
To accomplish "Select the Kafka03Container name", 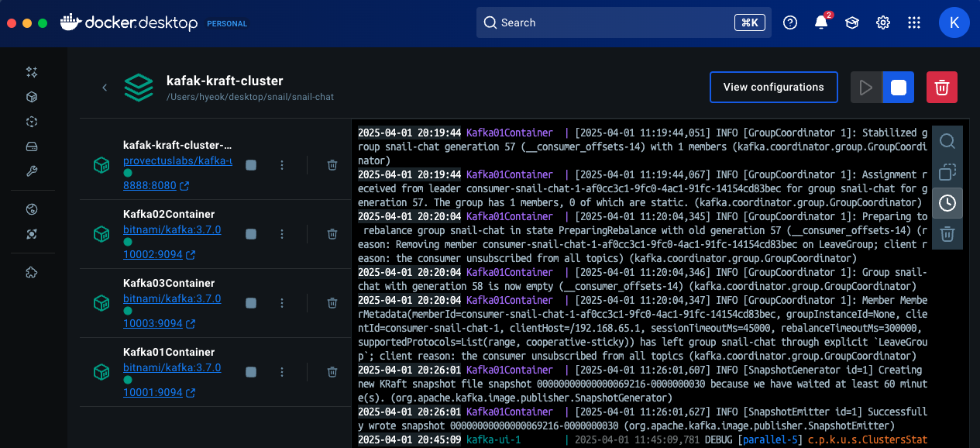I will [x=169, y=283].
